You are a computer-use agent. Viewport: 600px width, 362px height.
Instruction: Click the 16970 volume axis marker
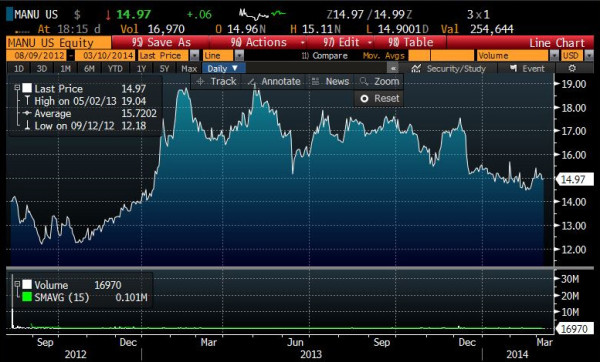click(x=574, y=329)
